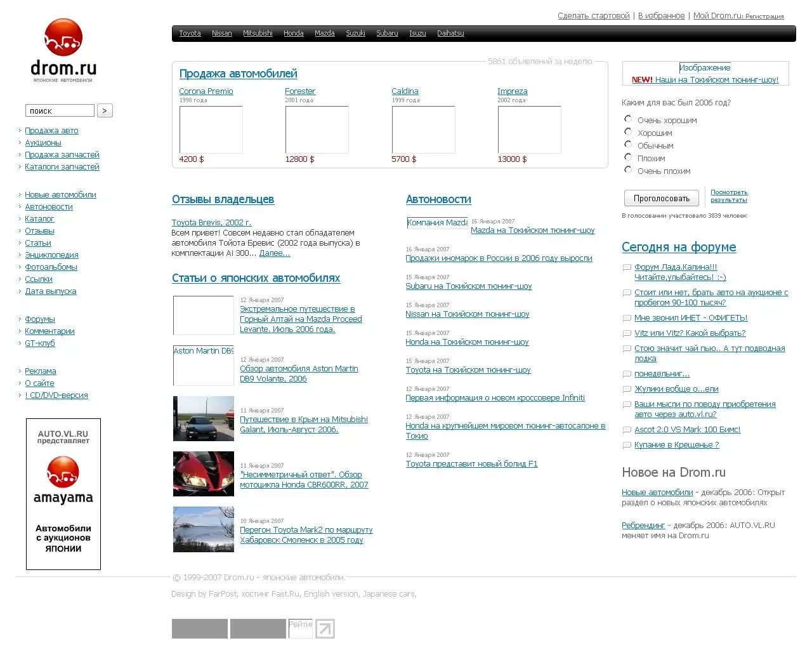Open Mazda на Токийском тюнинг-шоу news

pyautogui.click(x=533, y=230)
